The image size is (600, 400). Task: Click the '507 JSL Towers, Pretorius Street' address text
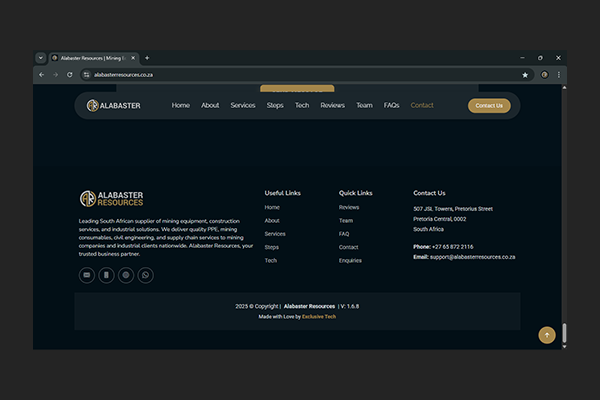click(453, 209)
